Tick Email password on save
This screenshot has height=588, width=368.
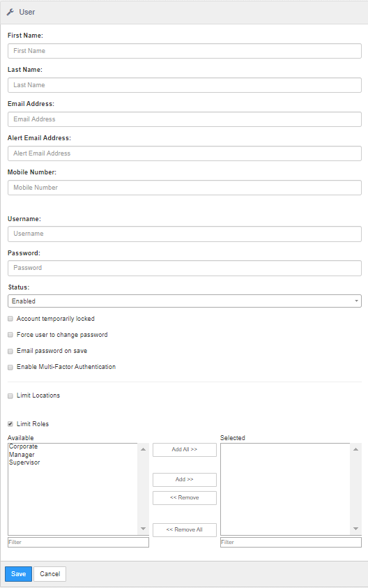(10, 351)
